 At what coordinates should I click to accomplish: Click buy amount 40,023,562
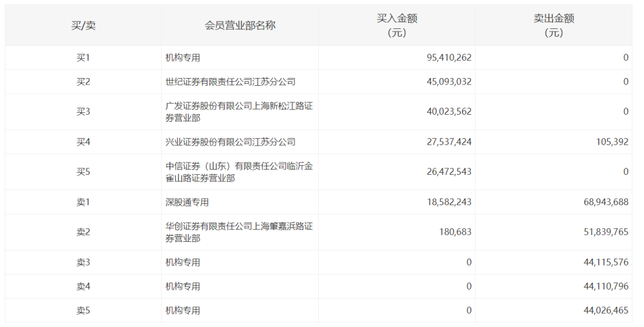click(449, 112)
